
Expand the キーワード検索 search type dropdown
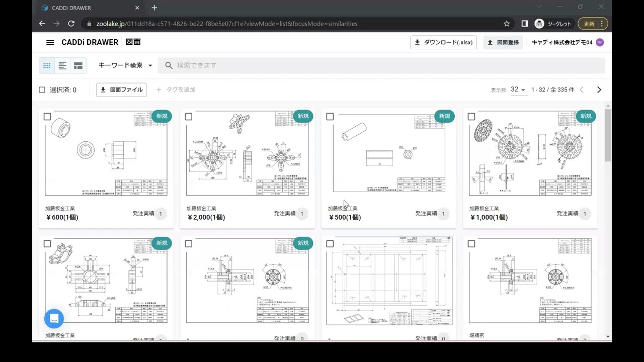click(125, 65)
